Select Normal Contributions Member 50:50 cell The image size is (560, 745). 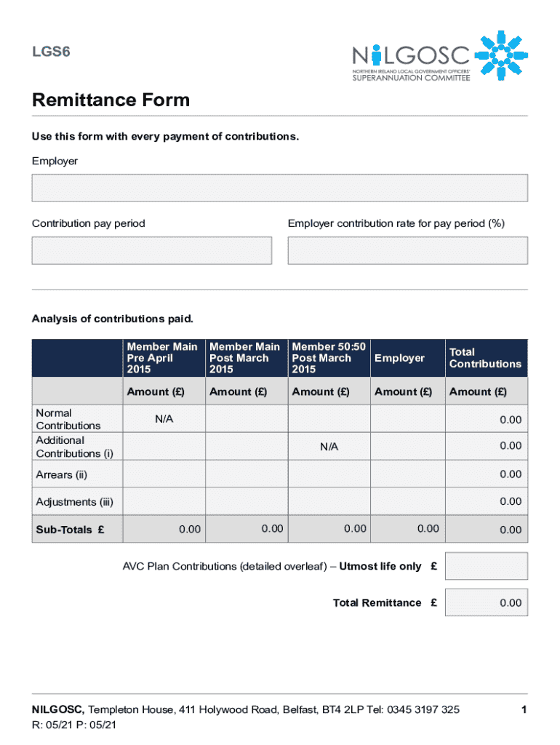click(x=329, y=419)
